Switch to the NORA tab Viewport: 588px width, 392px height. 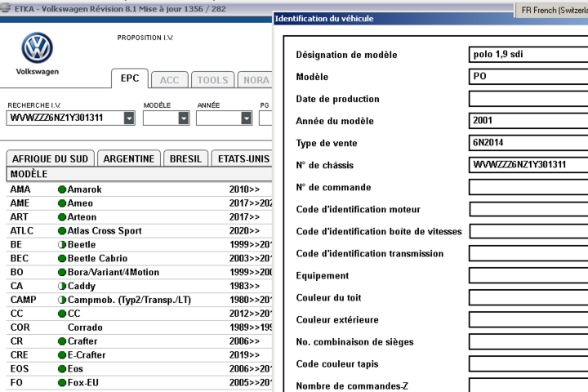256,80
